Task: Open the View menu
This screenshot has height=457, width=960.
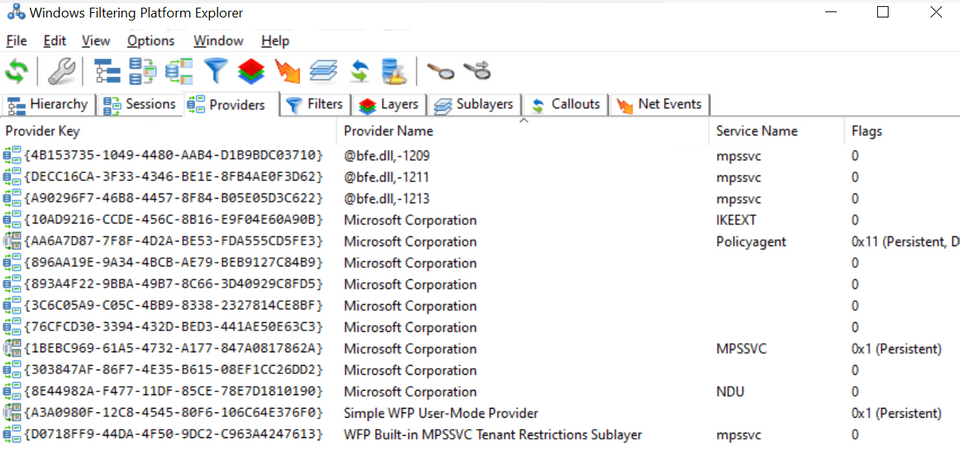Action: 96,41
